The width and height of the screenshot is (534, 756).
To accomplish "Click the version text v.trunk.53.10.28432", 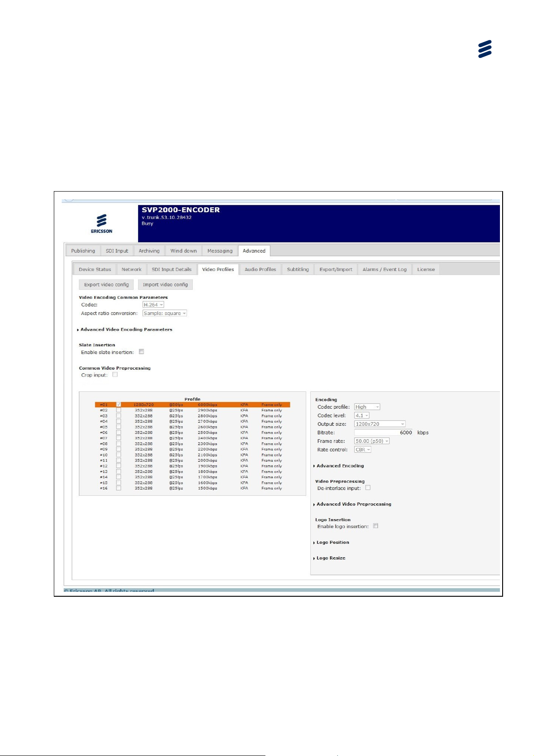I will tap(167, 217).
